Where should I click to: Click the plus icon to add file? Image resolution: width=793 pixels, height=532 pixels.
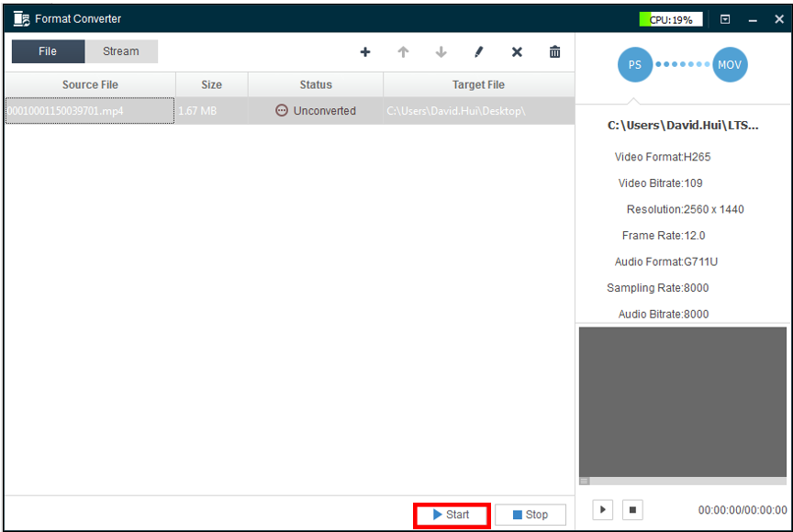pyautogui.click(x=365, y=52)
